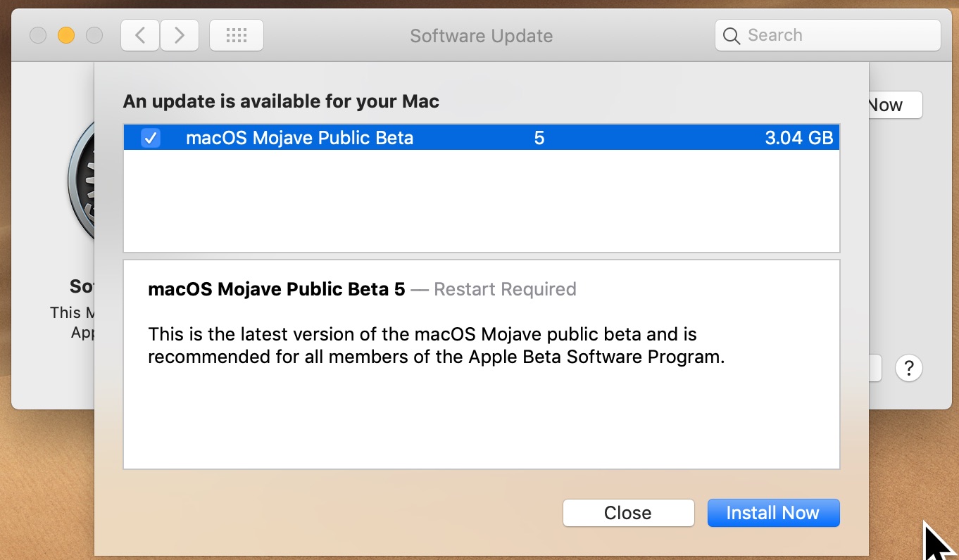Screen dimensions: 959x560
Task: Go forward with the toolbar forward arrow
Action: (x=180, y=35)
